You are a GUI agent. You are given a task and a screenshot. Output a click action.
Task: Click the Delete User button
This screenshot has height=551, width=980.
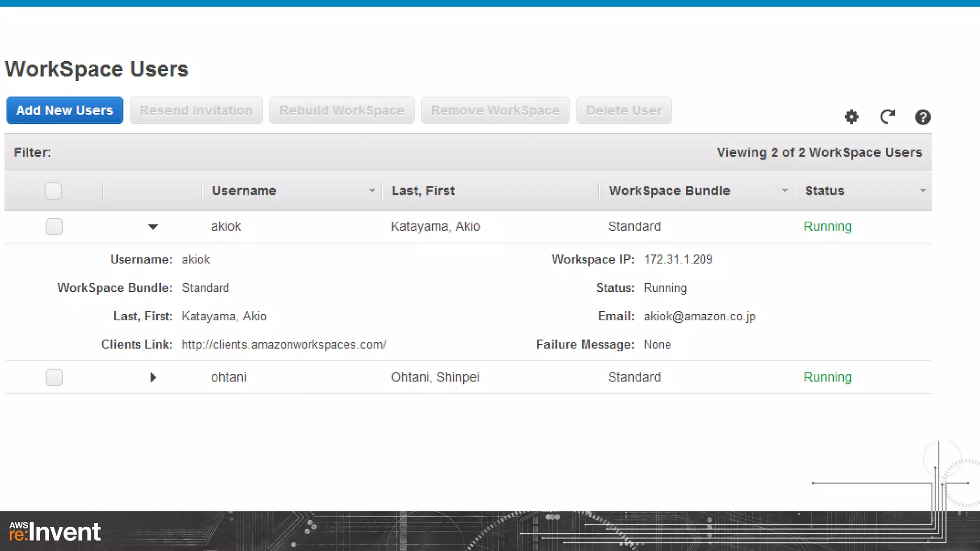click(x=624, y=110)
